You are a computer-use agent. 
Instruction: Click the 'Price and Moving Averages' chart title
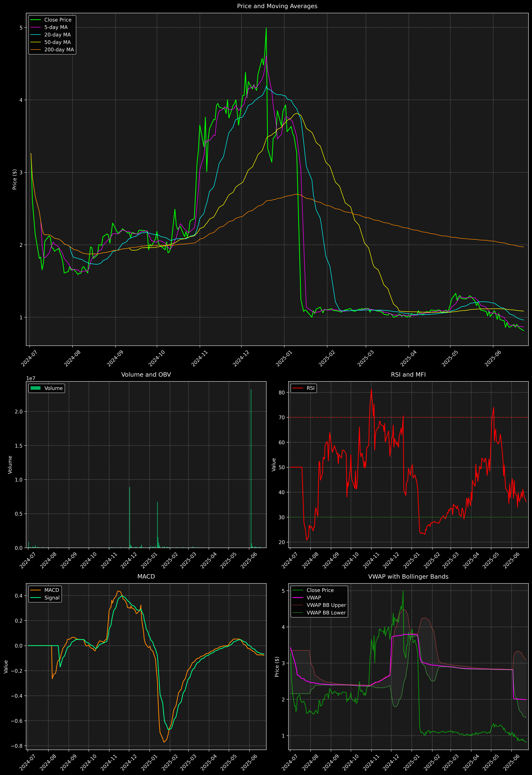[x=277, y=6]
